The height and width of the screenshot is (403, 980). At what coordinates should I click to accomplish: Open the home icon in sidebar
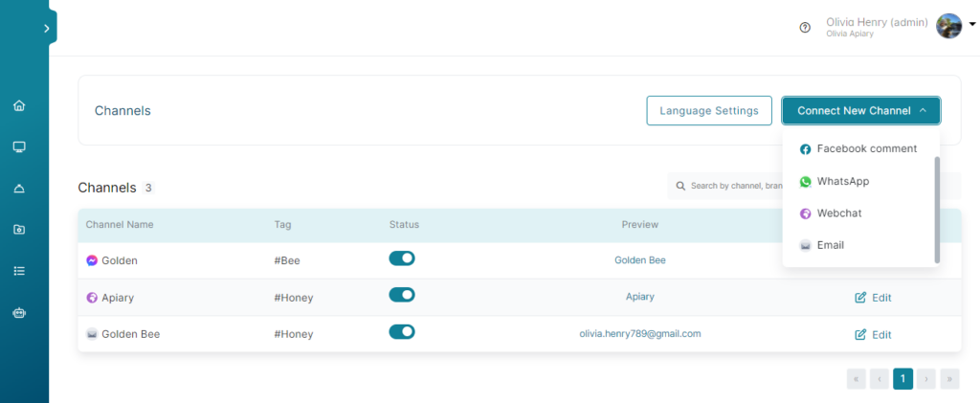[19, 105]
